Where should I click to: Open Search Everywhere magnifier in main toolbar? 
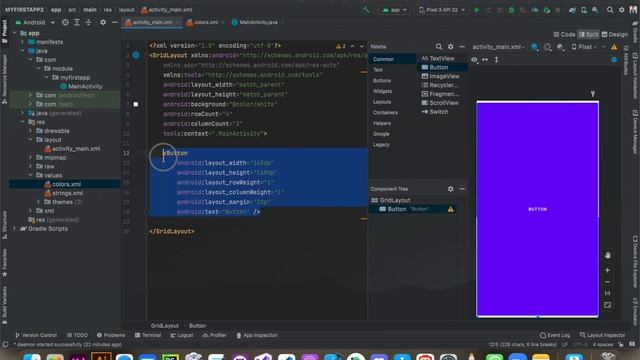click(x=610, y=10)
